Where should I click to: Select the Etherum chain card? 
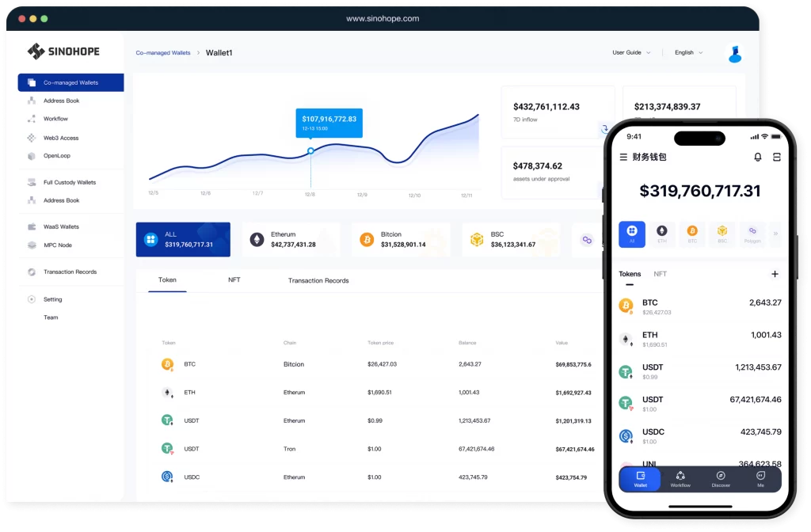291,239
